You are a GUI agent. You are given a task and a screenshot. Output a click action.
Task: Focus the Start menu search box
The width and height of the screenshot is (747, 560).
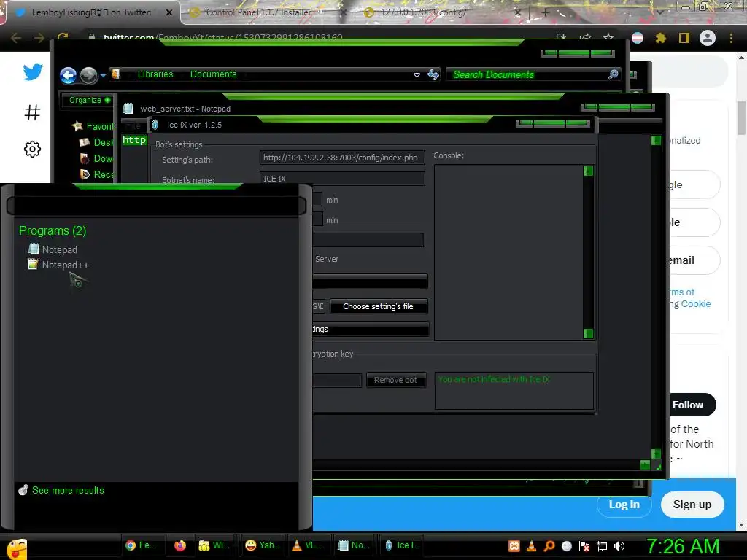[156, 206]
